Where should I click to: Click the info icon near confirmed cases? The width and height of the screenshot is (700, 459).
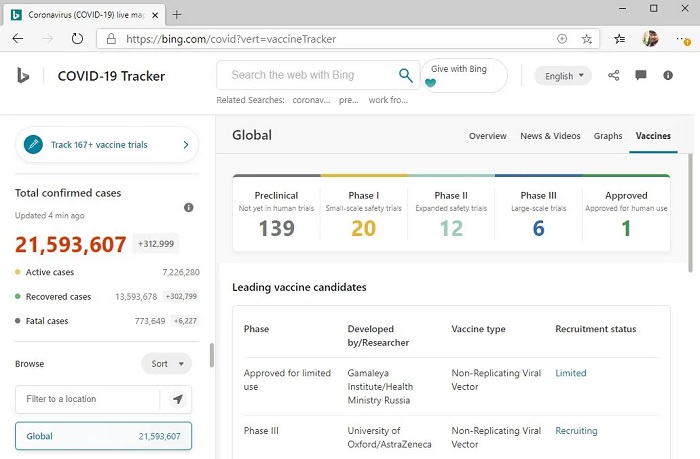coord(188,207)
